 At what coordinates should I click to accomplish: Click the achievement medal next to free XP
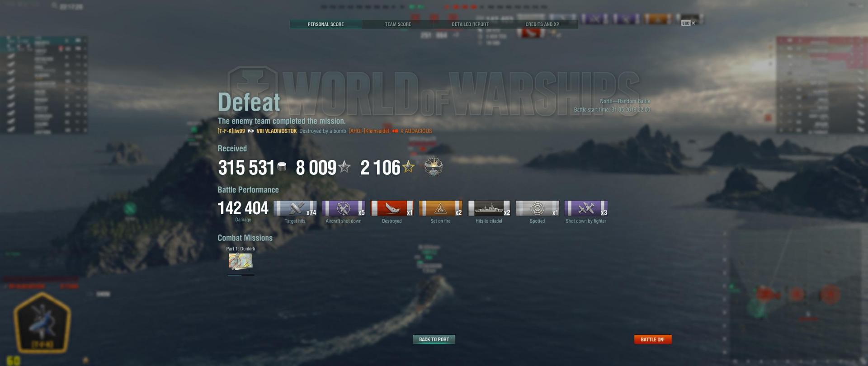tap(433, 167)
